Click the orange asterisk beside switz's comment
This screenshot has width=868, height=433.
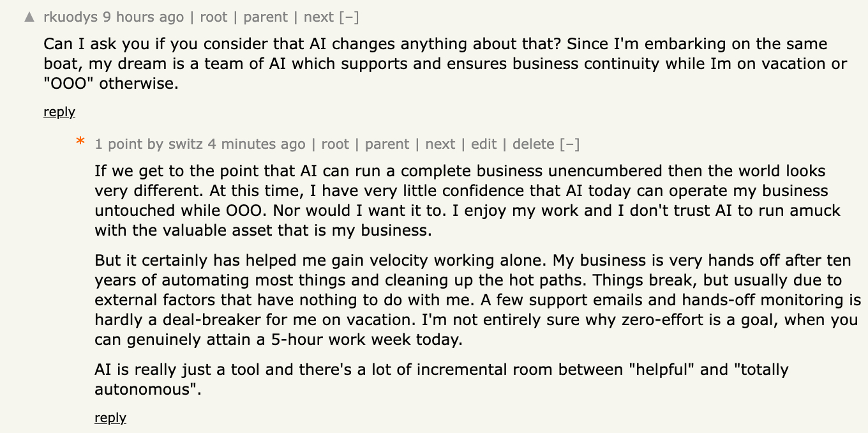(81, 142)
